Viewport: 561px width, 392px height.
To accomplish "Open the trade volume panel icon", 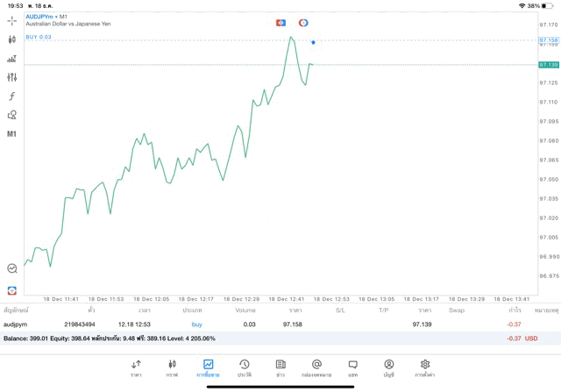I will (11, 59).
